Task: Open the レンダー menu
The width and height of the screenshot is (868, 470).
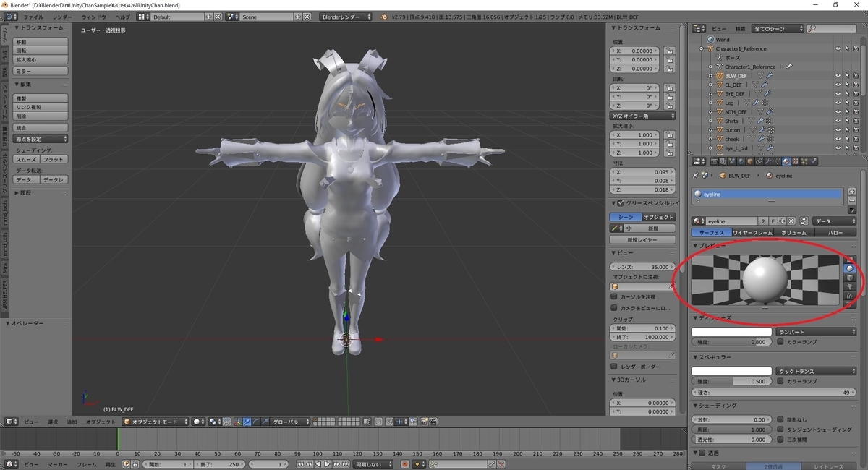Action: (x=62, y=17)
